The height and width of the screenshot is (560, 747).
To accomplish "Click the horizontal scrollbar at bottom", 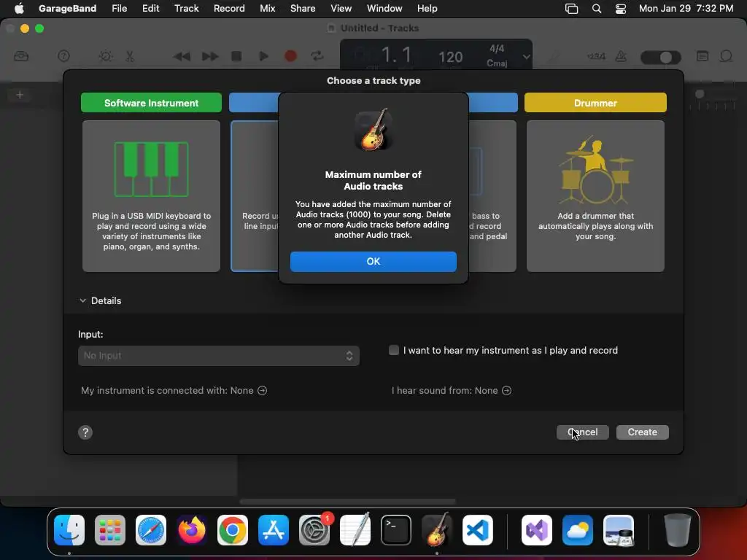I will [348, 501].
